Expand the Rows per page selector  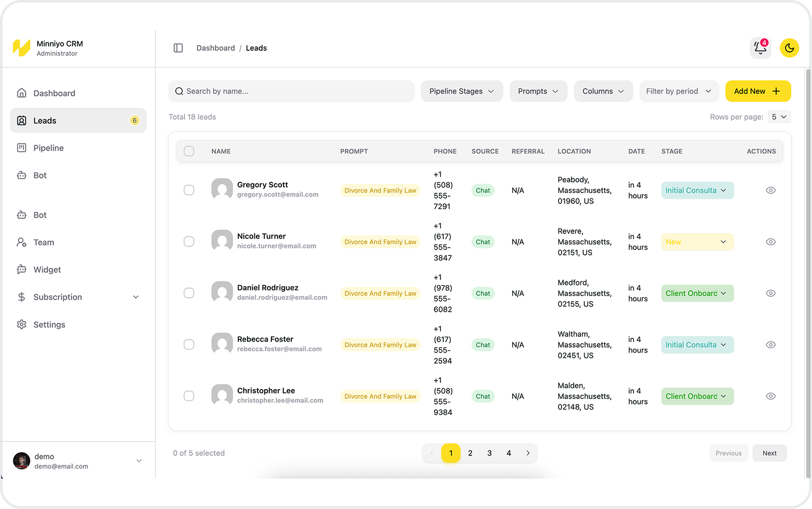click(x=779, y=117)
